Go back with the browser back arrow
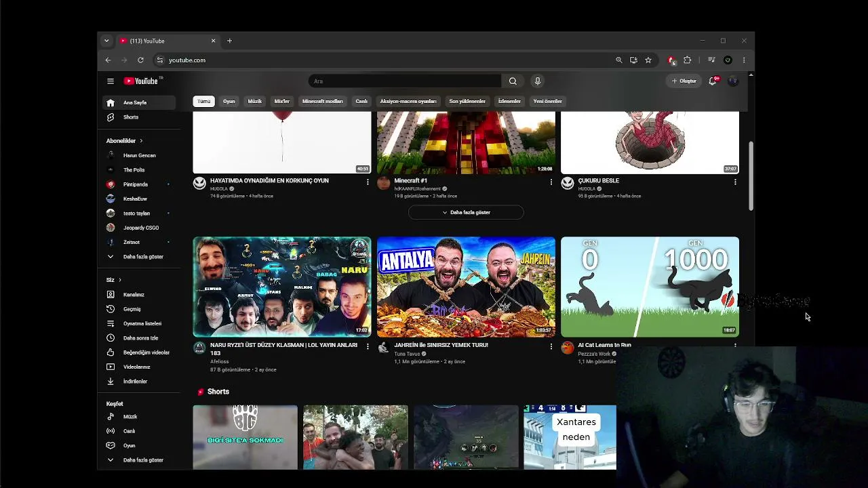This screenshot has width=868, height=488. pos(108,60)
